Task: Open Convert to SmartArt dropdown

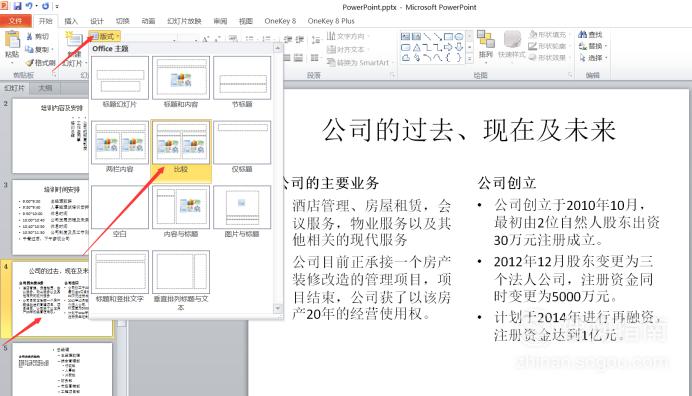Action: [360, 62]
